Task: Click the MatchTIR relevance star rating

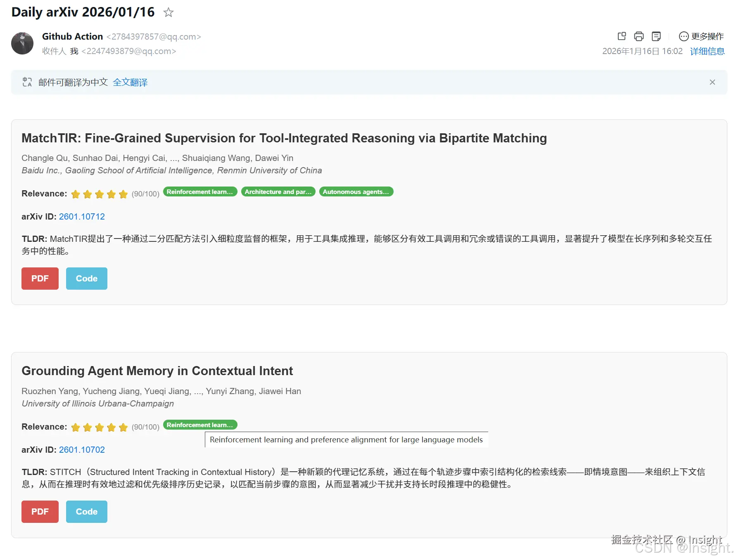Action: [100, 194]
